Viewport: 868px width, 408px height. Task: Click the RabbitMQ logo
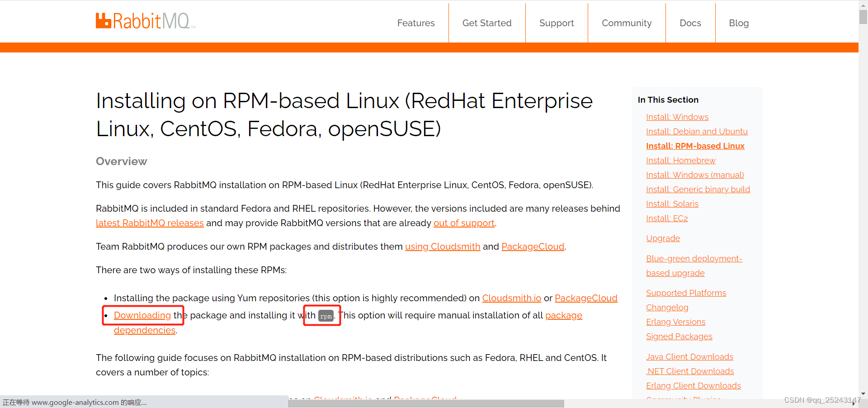(x=145, y=20)
